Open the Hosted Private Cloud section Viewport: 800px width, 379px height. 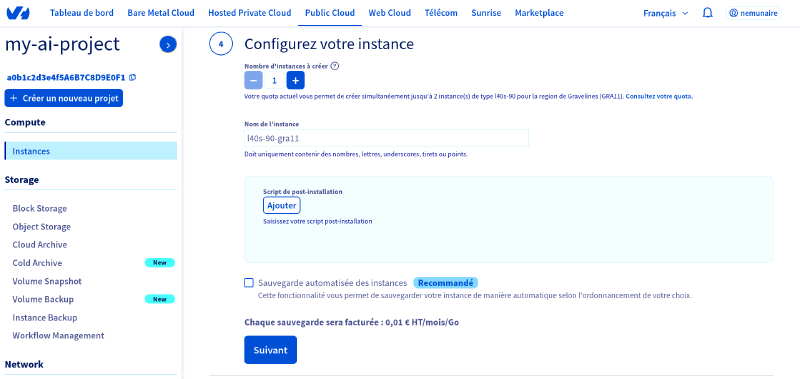click(249, 13)
